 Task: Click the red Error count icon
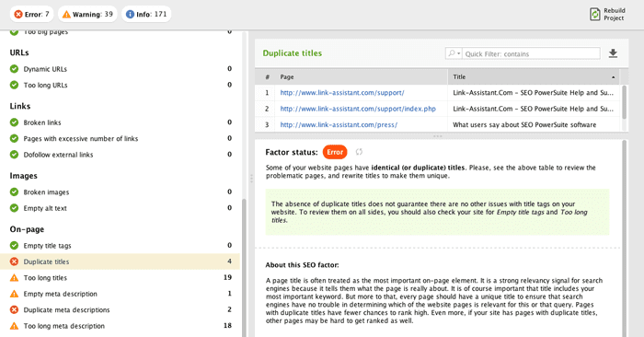(18, 15)
